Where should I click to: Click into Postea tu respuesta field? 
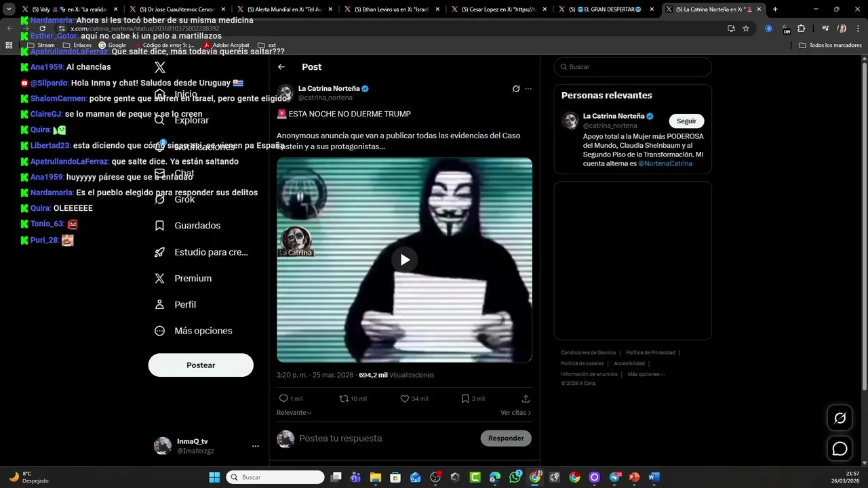coord(387,439)
